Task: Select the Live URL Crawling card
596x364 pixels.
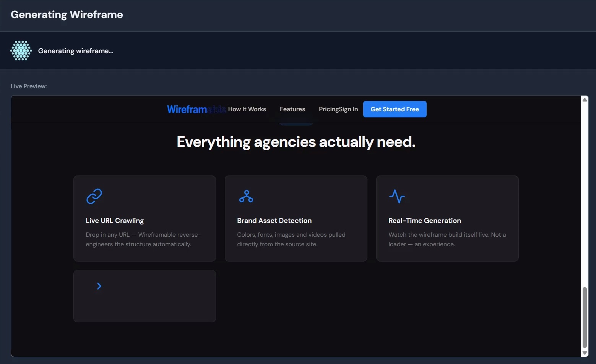Action: tap(144, 218)
